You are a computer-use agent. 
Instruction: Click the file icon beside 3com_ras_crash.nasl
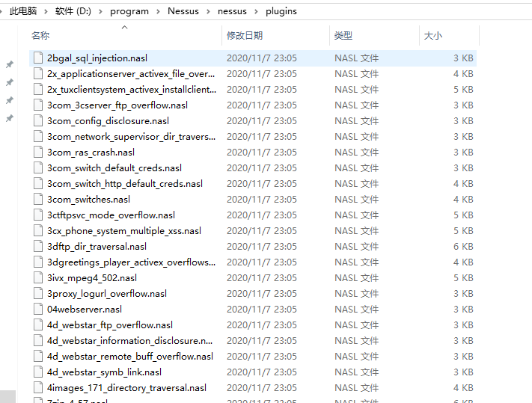click(x=38, y=153)
